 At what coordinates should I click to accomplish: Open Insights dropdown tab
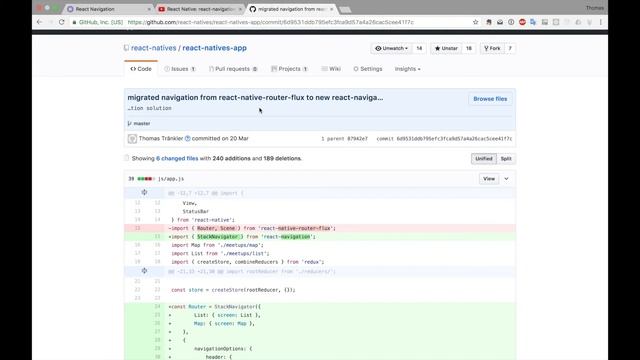407,69
